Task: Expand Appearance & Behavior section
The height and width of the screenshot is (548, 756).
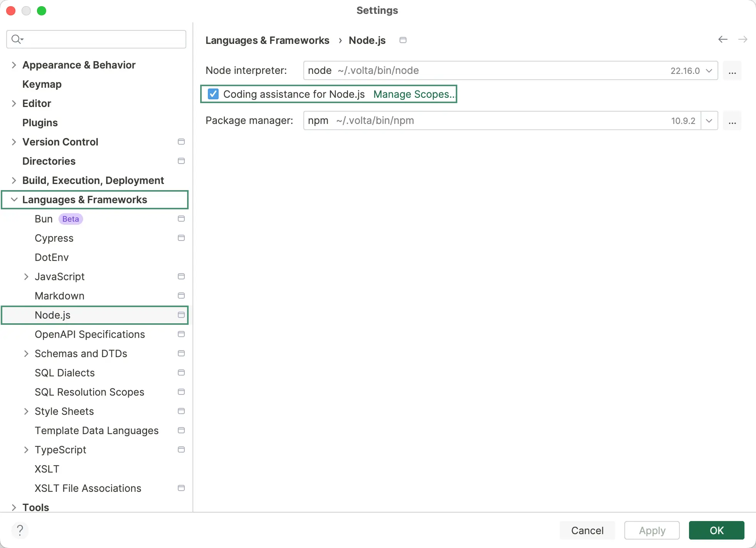Action: (x=14, y=65)
